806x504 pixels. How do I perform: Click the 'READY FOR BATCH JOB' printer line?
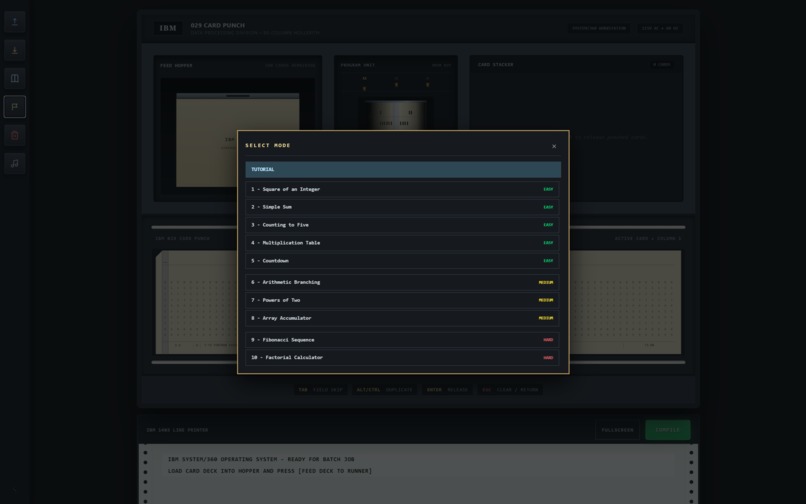261,459
